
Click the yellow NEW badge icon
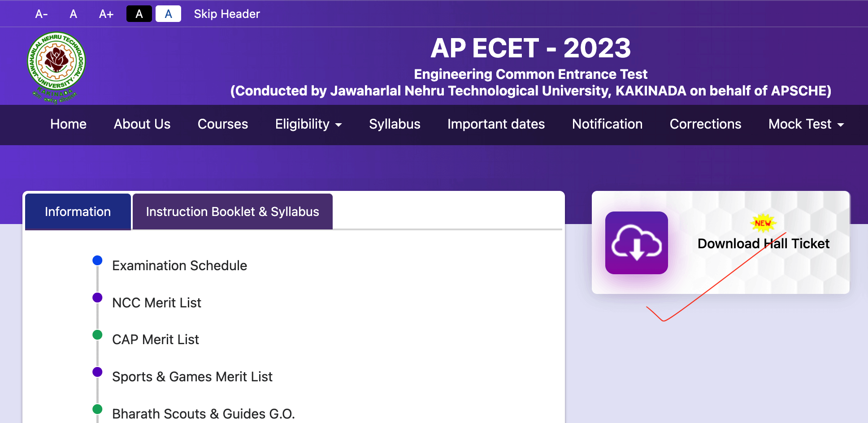(763, 223)
